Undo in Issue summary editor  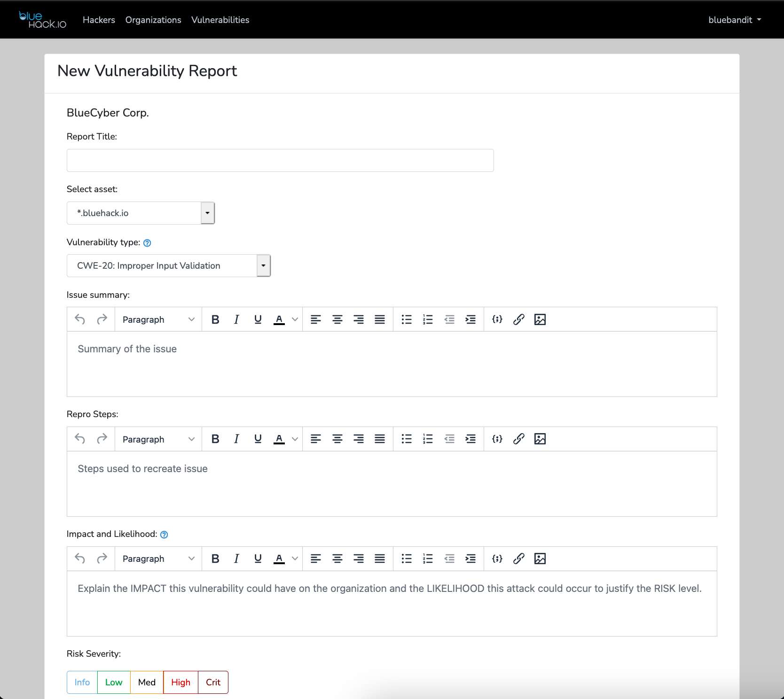pos(80,319)
